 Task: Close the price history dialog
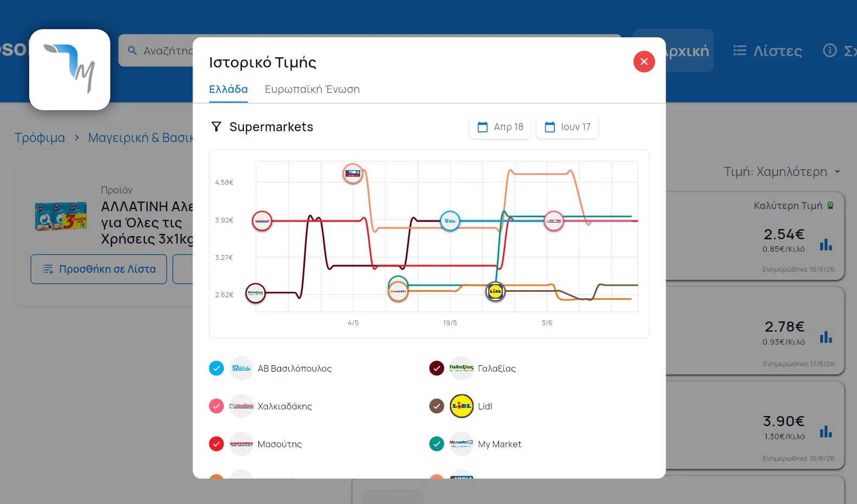click(644, 62)
